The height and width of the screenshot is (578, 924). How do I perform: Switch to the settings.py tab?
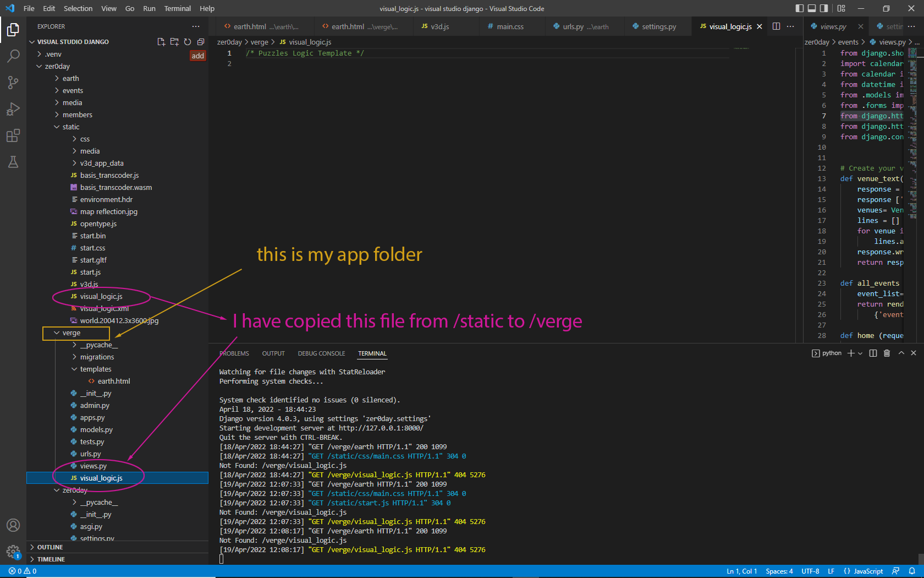(x=659, y=26)
